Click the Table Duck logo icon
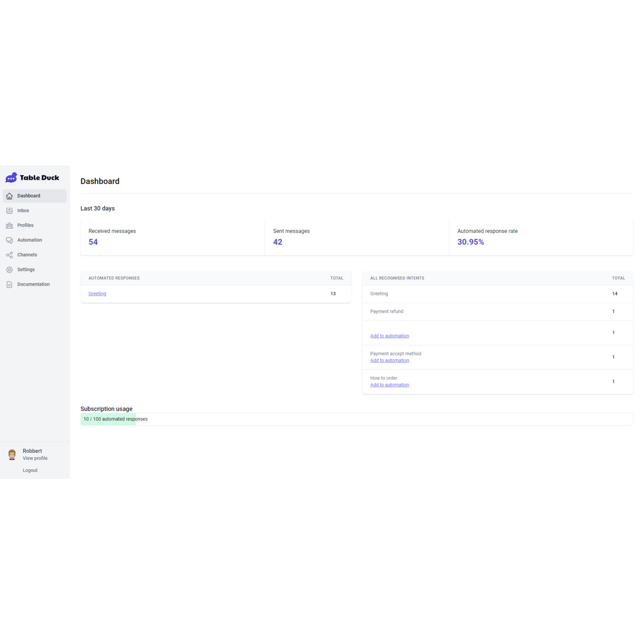This screenshot has width=644, height=644. [11, 178]
